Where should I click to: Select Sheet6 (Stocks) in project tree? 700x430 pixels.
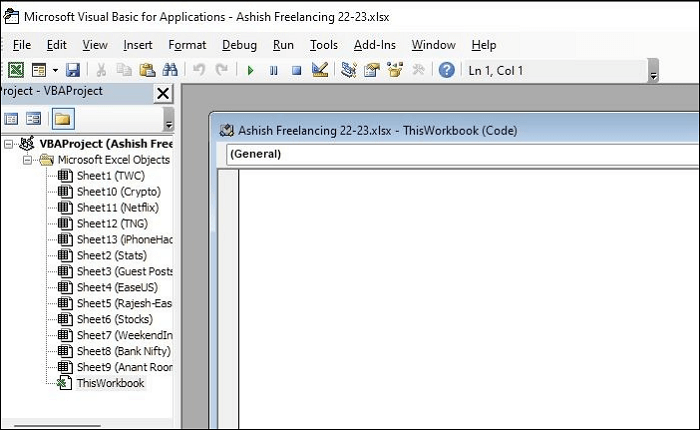115,319
